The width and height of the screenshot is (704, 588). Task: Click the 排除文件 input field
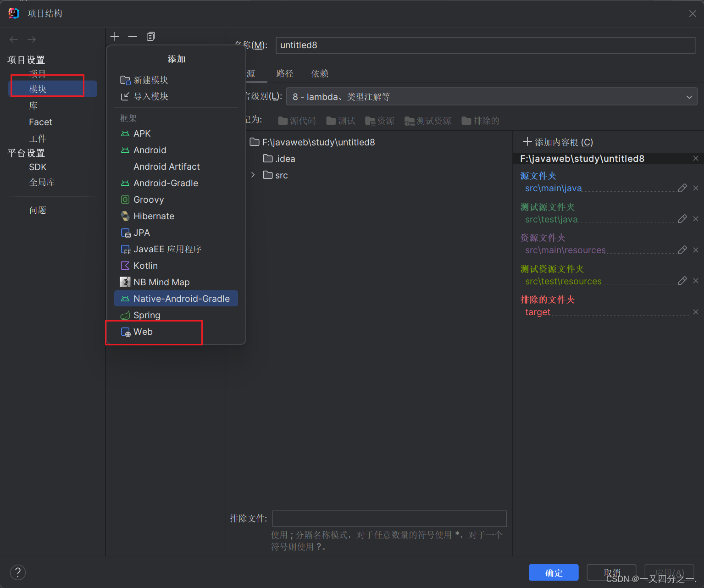tap(389, 519)
